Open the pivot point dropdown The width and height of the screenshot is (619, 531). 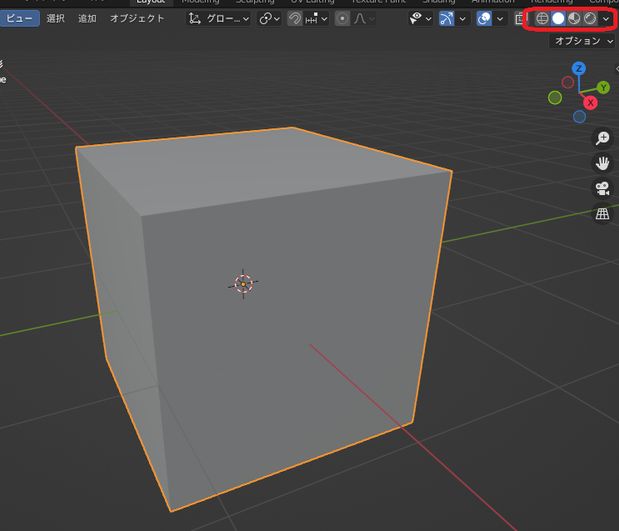coord(269,19)
